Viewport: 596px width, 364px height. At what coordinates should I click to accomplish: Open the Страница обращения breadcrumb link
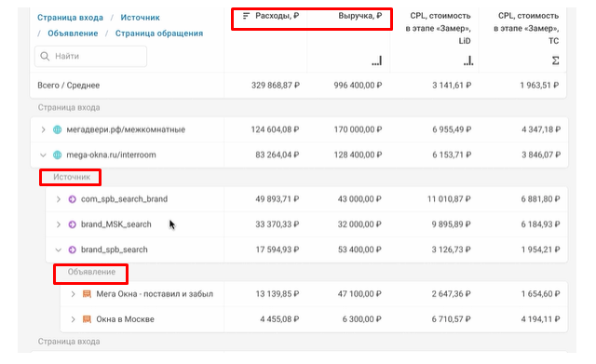(x=159, y=34)
